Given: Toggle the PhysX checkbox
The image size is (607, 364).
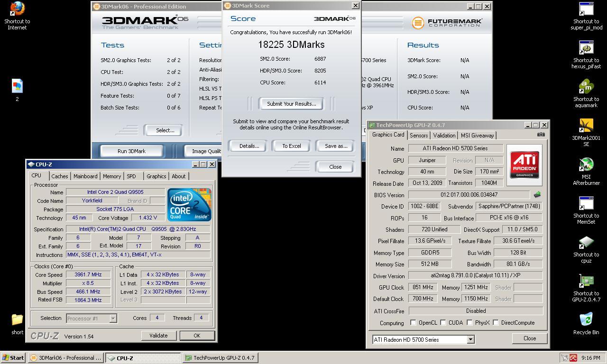Looking at the screenshot, I should point(469,323).
